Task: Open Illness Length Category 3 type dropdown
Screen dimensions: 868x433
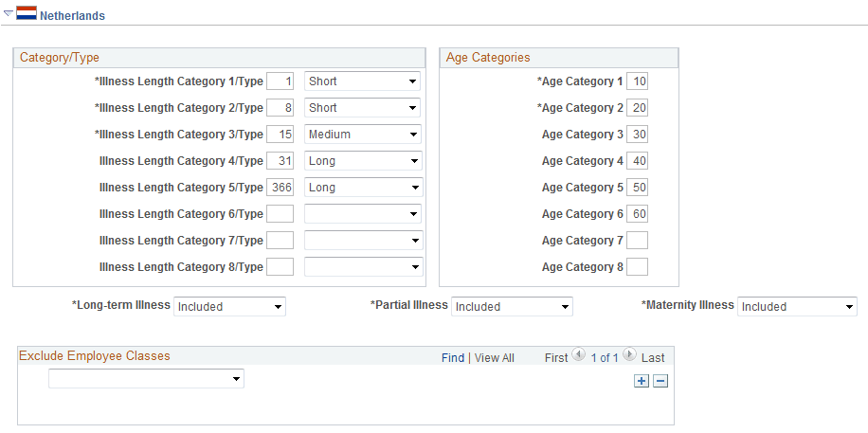Action: (x=363, y=135)
